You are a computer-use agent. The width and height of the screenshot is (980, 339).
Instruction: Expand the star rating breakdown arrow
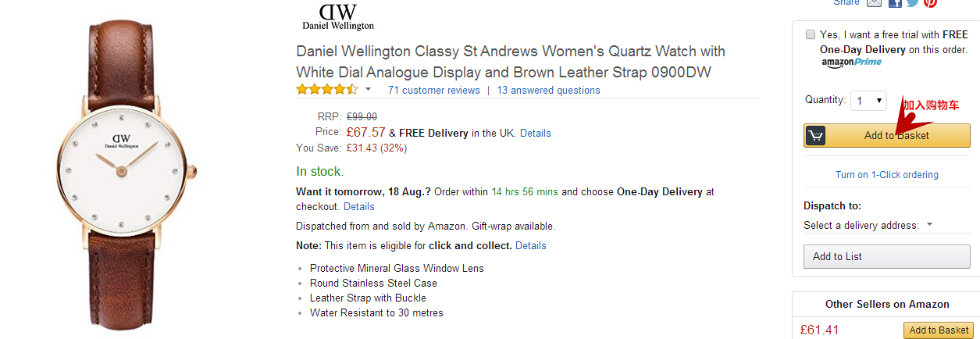coord(369,90)
